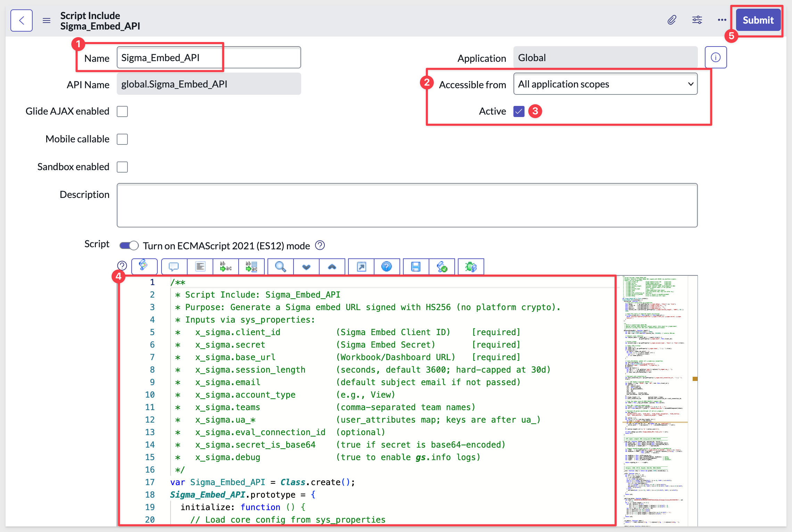Toggle ECMAScript 2021 (ES12) mode switch

tap(129, 246)
